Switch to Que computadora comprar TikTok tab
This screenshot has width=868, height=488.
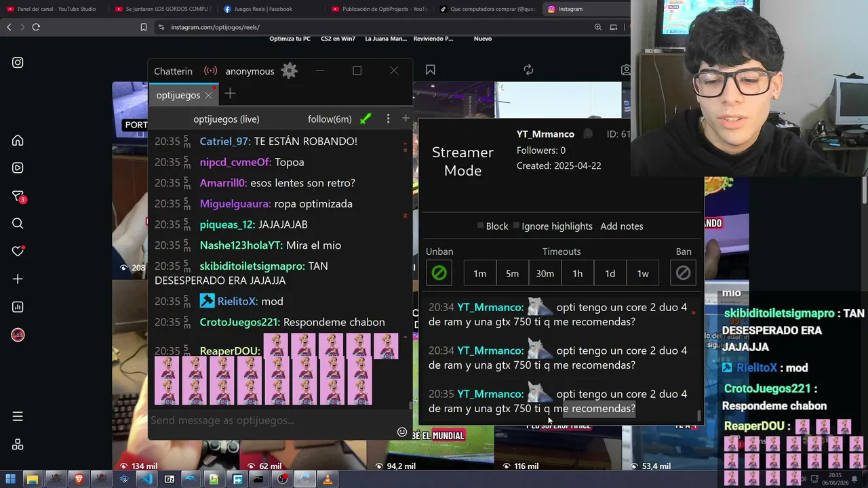(x=487, y=9)
